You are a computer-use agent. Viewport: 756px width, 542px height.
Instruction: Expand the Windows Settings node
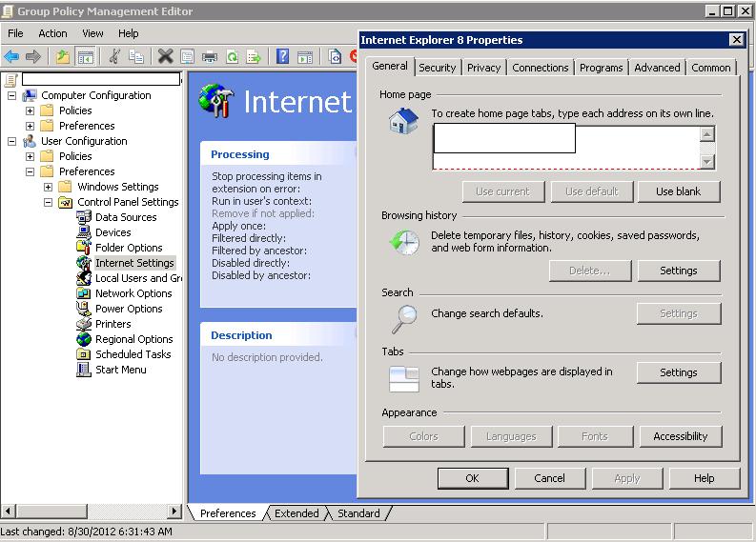49,187
